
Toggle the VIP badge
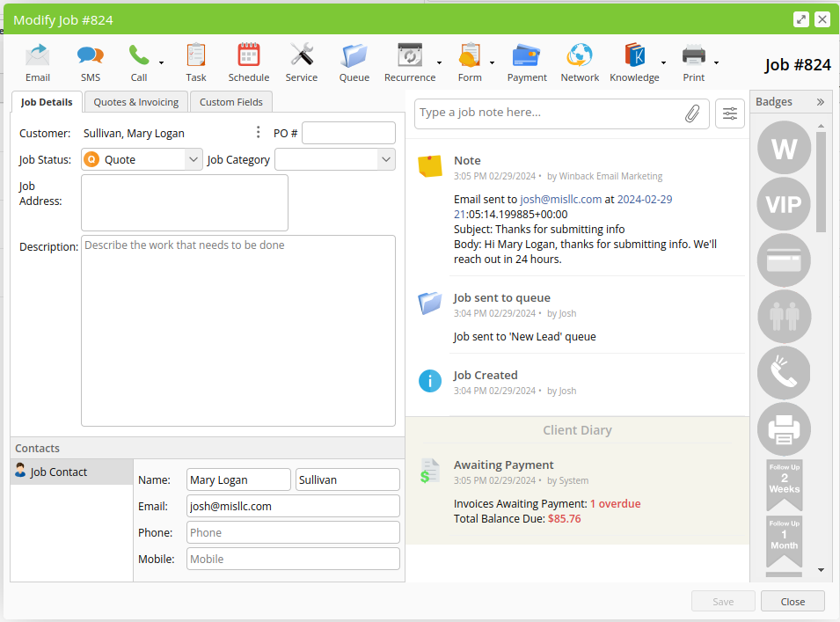(784, 204)
